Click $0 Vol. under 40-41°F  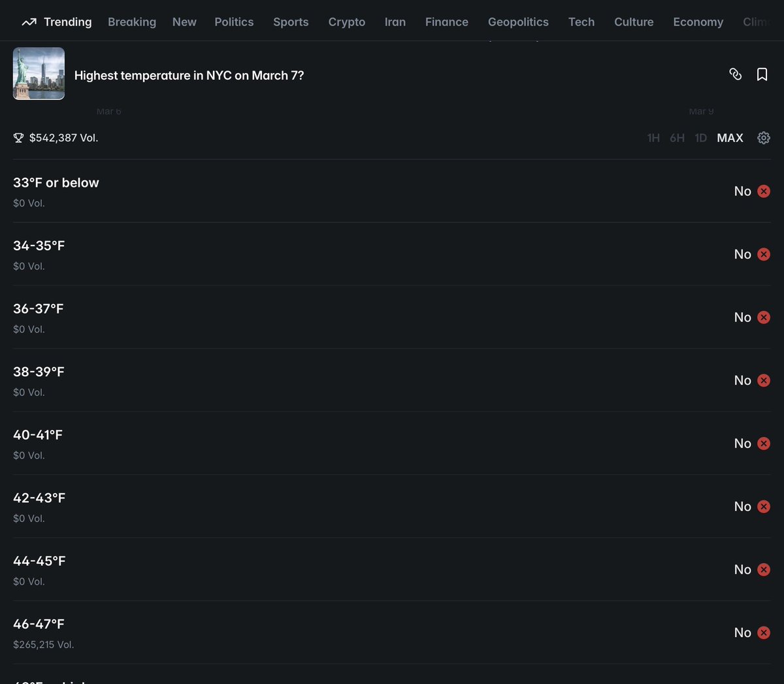pos(29,455)
